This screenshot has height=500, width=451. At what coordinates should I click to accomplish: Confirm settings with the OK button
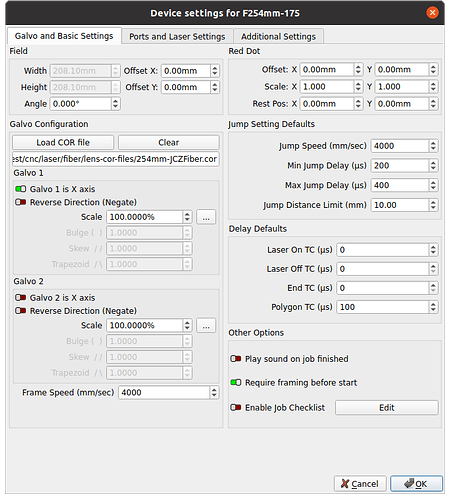(416, 484)
